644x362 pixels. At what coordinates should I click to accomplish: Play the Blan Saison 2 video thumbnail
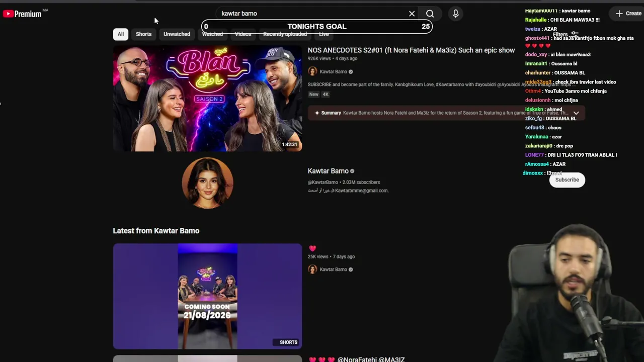[207, 99]
